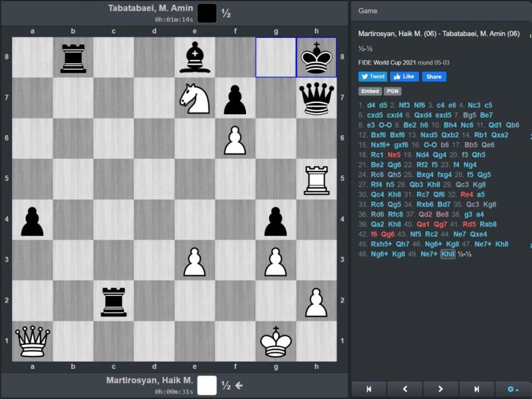Click the black color square beside Tabatabaei
Screen dimensions: 532x399
[x=207, y=13]
